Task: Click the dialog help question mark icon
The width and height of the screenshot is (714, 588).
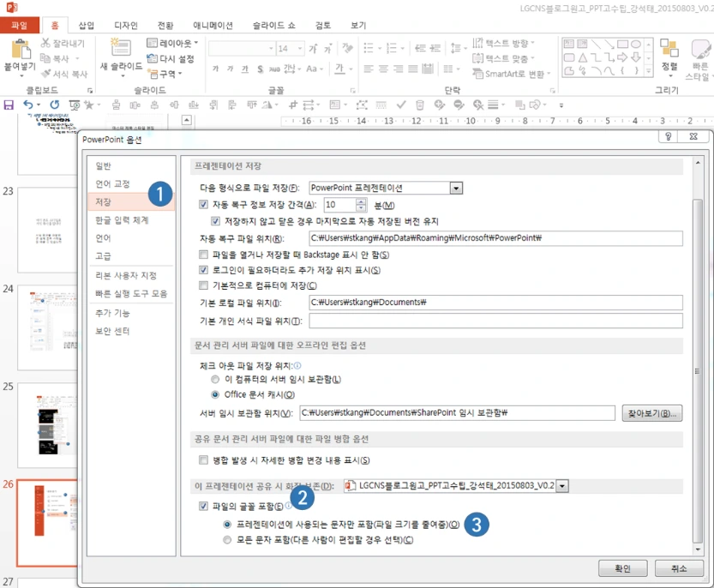Action: click(x=668, y=136)
